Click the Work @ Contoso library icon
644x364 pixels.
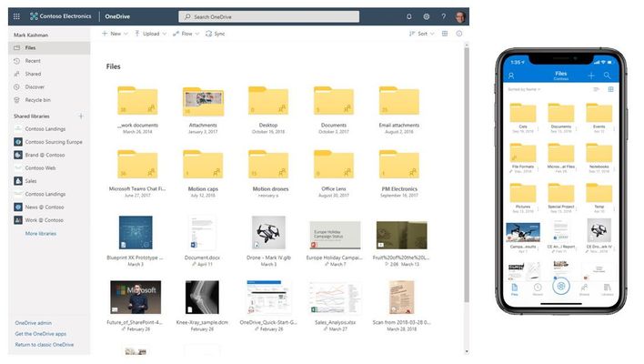click(x=18, y=220)
